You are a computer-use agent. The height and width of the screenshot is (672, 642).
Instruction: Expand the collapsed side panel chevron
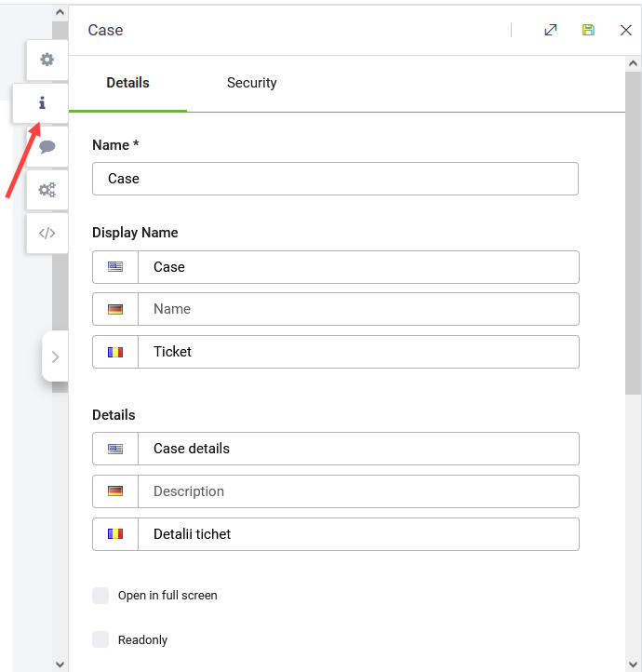pos(55,356)
